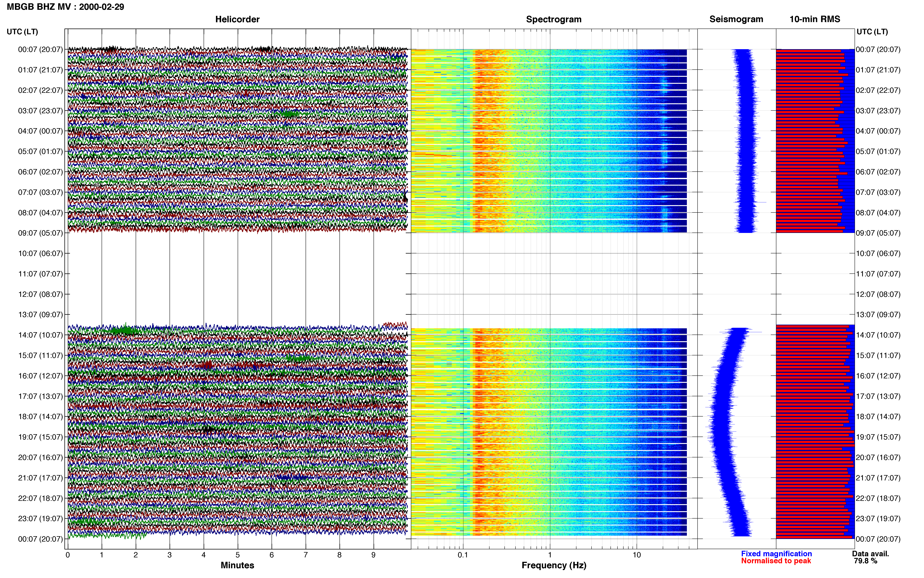The height and width of the screenshot is (578, 924).
Task: Click the 'Seismogram' panel heading
Action: 736,20
